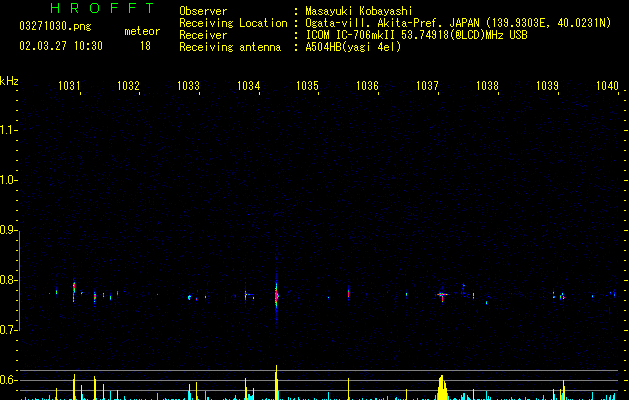Viewport: 629px width, 400px height.
Task: Click the 1036 time axis marker
Action: pos(367,86)
